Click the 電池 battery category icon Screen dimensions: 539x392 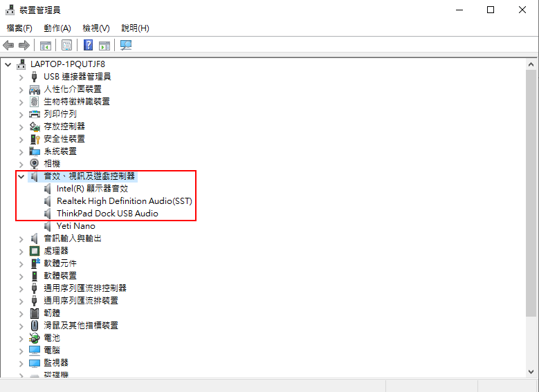pyautogui.click(x=35, y=338)
